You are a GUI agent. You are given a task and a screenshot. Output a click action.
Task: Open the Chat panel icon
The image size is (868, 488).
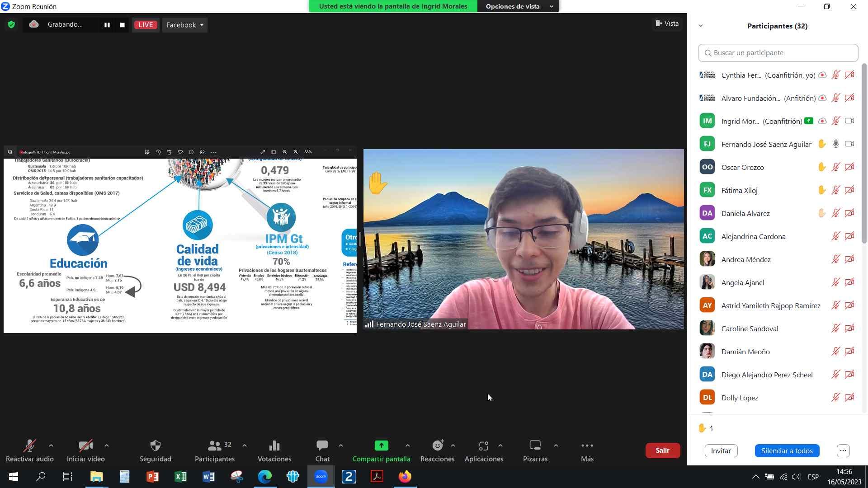322,446
